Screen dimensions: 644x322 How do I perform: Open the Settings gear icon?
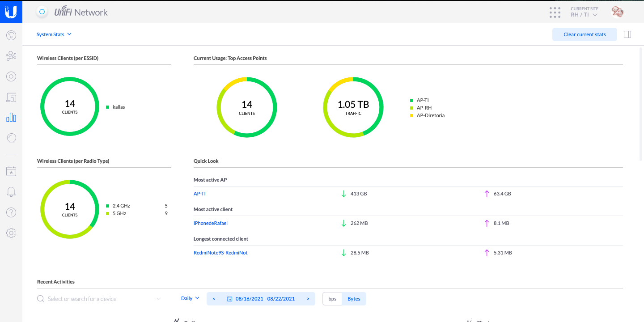coord(11,233)
